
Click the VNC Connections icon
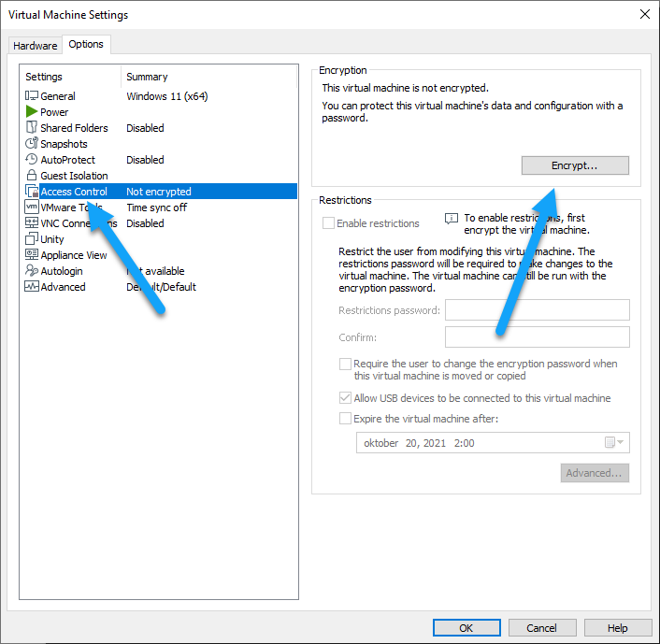[x=32, y=222]
